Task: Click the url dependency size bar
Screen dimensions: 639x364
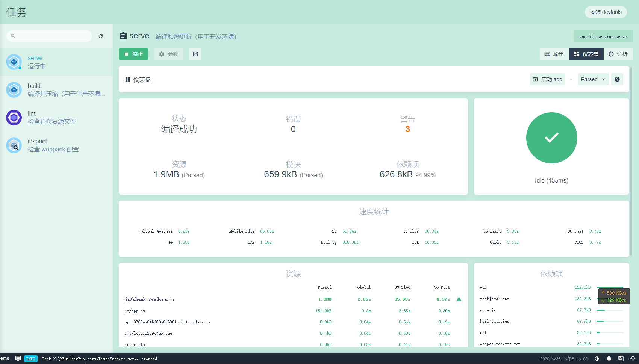Action: pyautogui.click(x=610, y=333)
